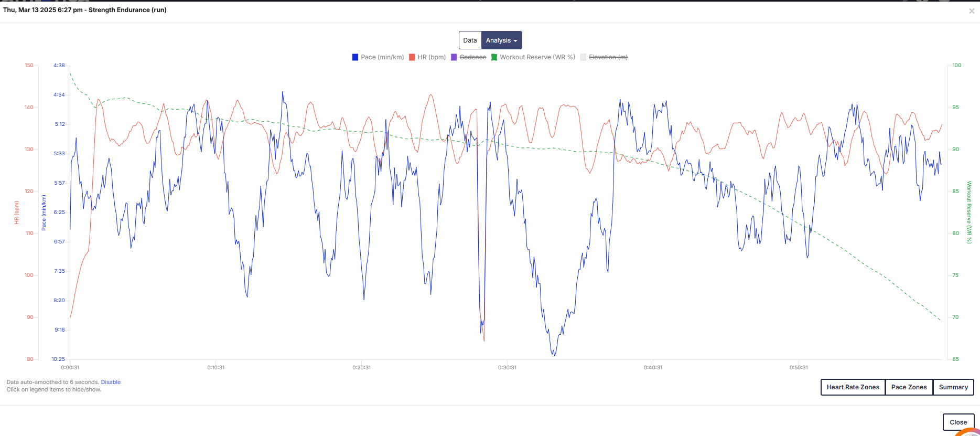Click the 'HR (bpm)' vertical axis title
The width and height of the screenshot is (980, 436).
tap(16, 212)
